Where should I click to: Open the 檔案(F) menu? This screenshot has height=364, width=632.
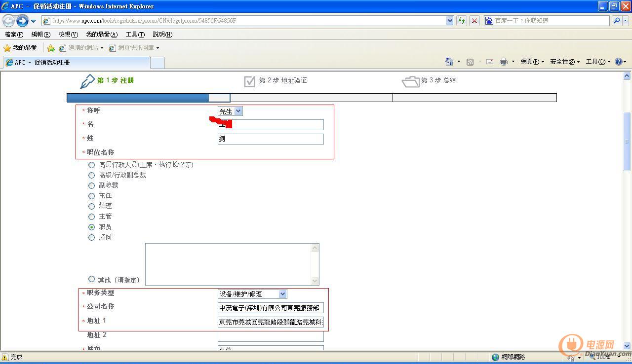(x=14, y=35)
